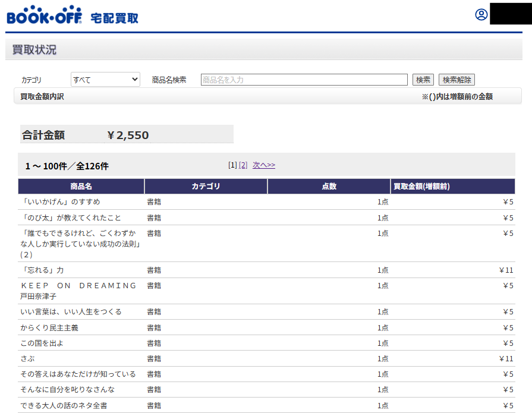Select page [1] in pagination

coord(232,165)
